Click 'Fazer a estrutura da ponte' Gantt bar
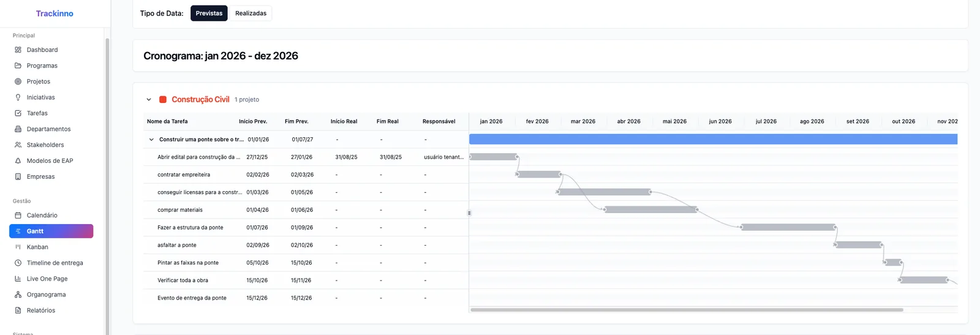The image size is (980, 335). click(788, 227)
